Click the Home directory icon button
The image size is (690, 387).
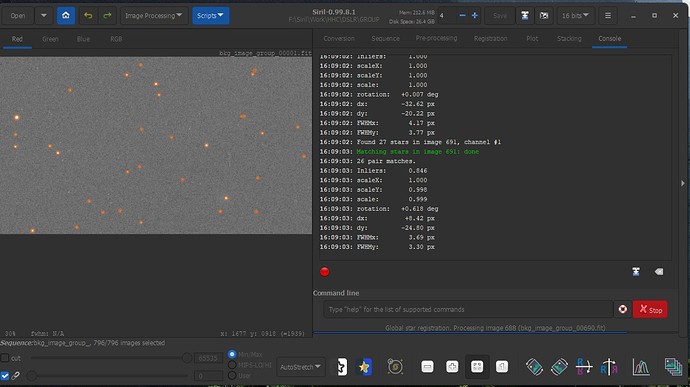point(66,15)
